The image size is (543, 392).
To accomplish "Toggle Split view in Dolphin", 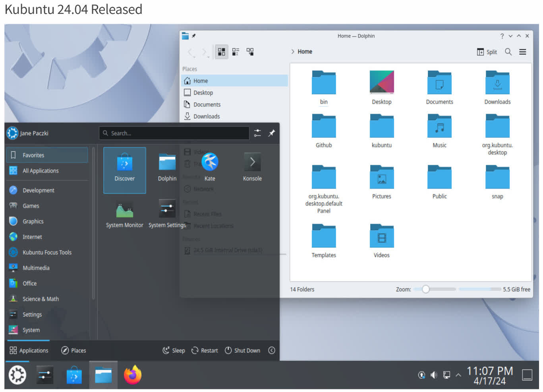I will tap(487, 52).
